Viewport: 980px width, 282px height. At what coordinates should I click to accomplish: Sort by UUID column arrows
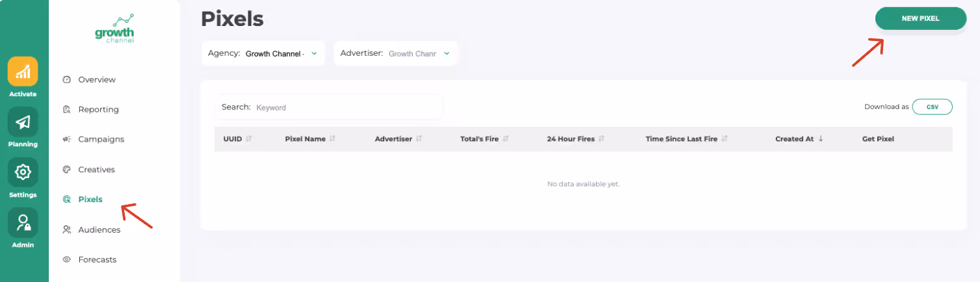(249, 139)
